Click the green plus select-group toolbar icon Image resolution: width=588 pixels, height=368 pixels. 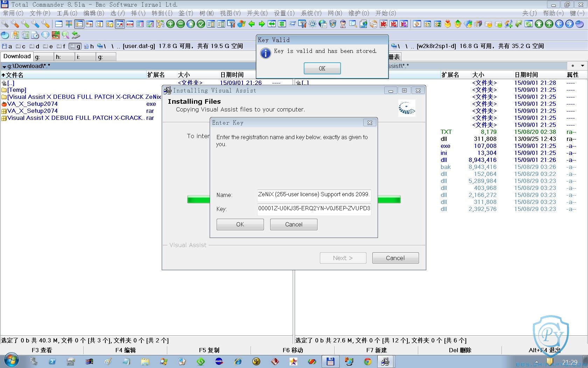170,24
